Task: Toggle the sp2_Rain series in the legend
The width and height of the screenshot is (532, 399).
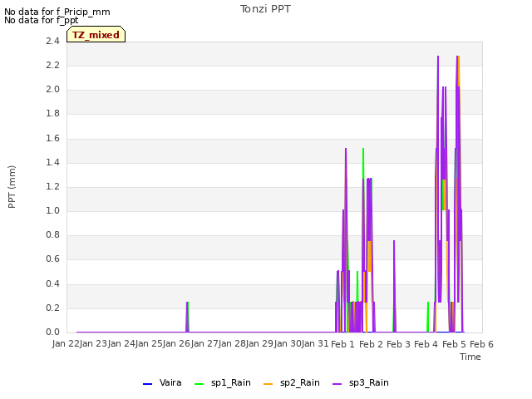Action: (x=292, y=382)
